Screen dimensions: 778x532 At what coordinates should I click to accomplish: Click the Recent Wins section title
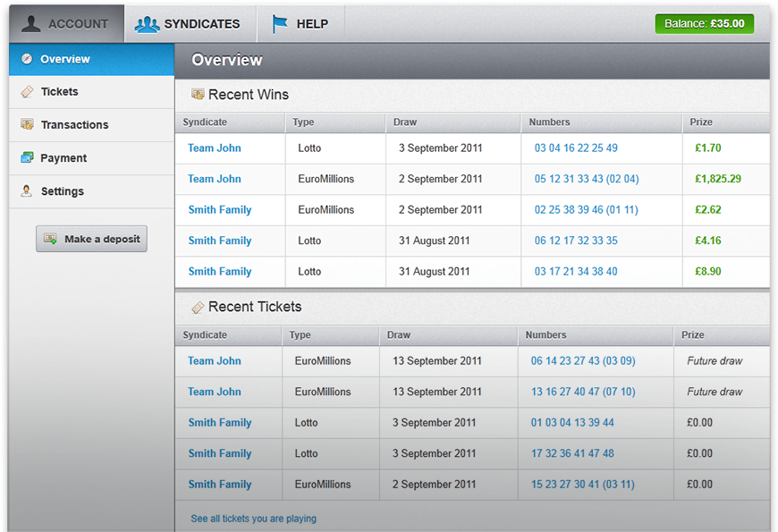tap(249, 94)
